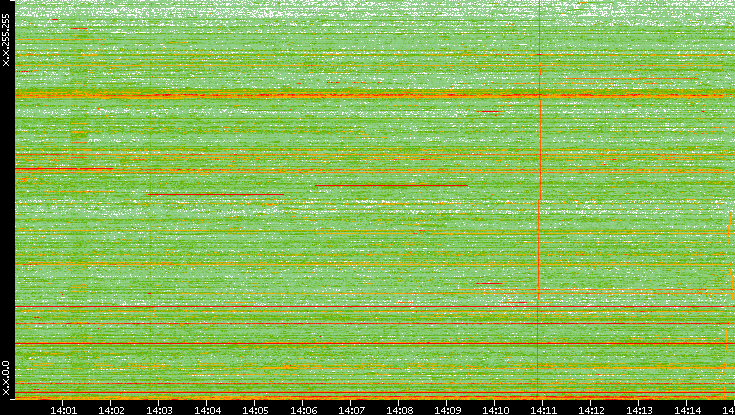The image size is (735, 415).
Task: Click the 14:13 time axis label
Action: point(639,410)
